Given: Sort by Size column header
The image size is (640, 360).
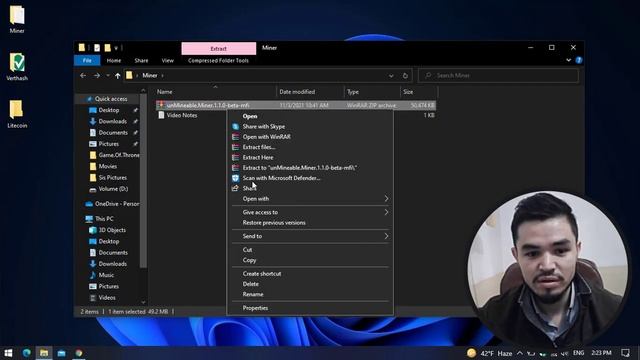Looking at the screenshot, I should click(419, 92).
